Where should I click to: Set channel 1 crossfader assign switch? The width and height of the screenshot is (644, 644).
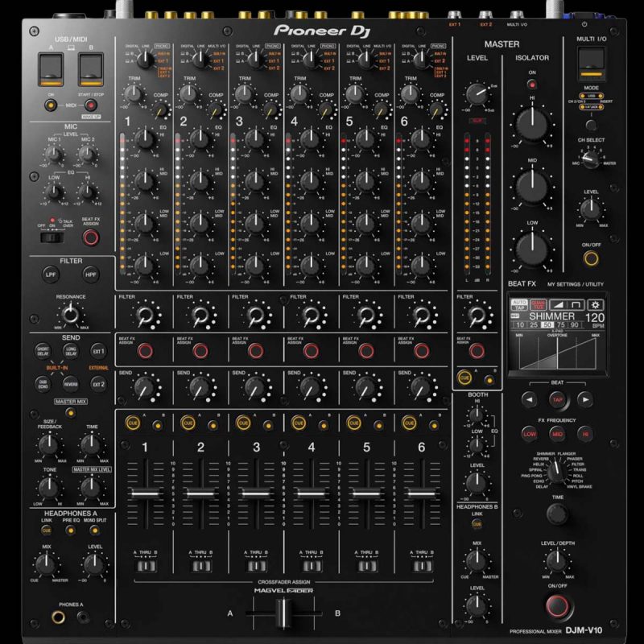click(145, 566)
